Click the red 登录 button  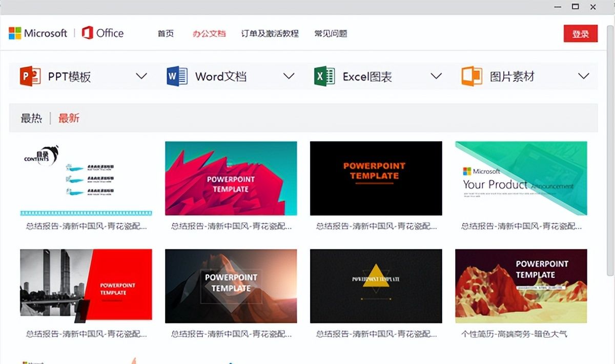point(581,33)
